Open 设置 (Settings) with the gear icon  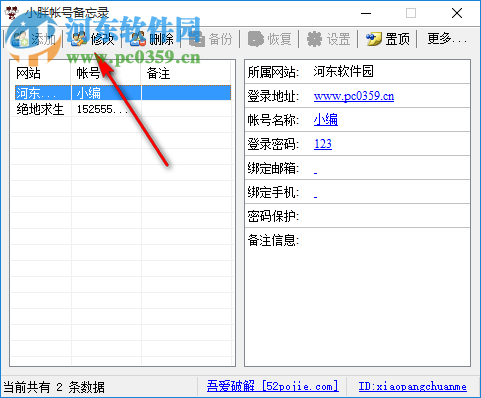point(328,39)
